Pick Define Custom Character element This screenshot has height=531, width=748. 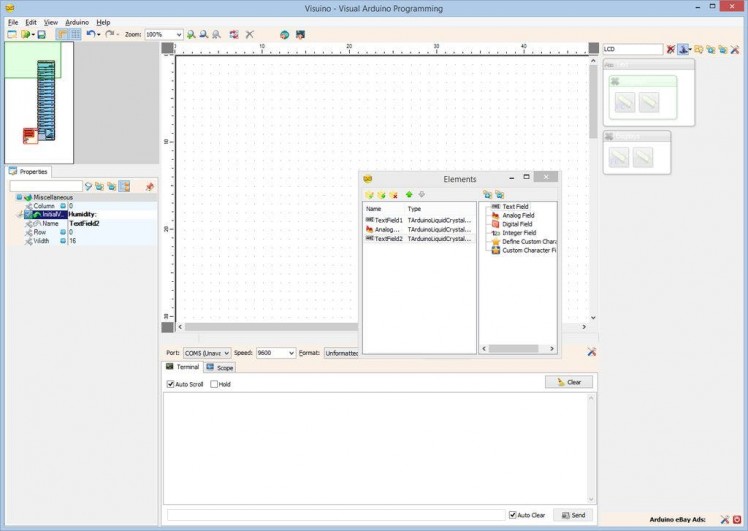pos(528,242)
